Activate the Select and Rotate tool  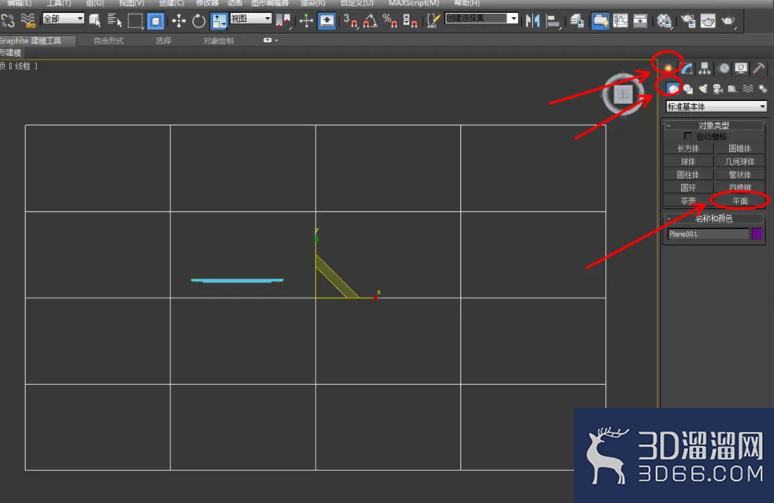tap(198, 21)
